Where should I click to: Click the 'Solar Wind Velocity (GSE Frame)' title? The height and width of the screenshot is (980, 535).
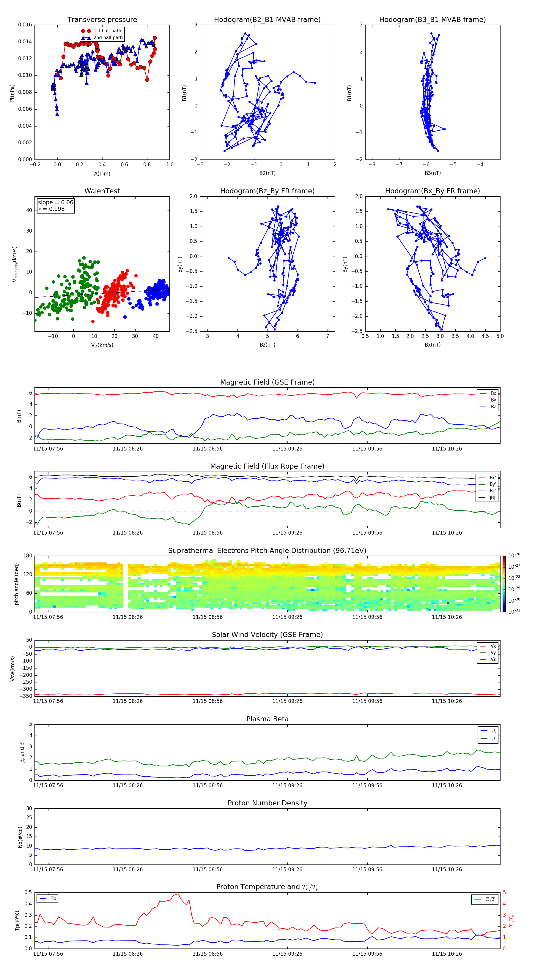[267, 635]
